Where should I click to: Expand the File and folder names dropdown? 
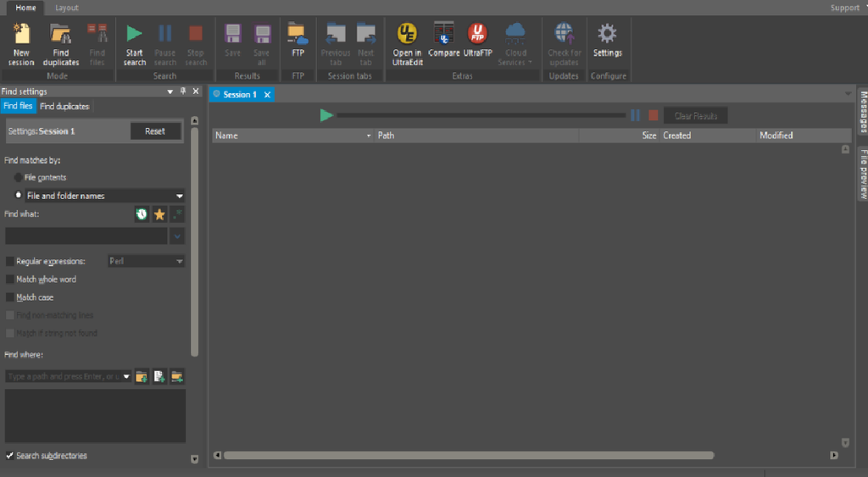180,196
